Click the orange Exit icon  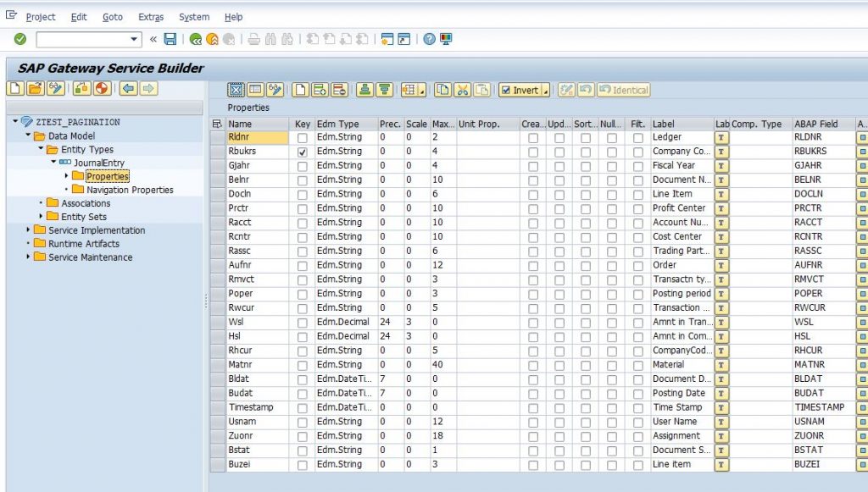click(x=212, y=39)
